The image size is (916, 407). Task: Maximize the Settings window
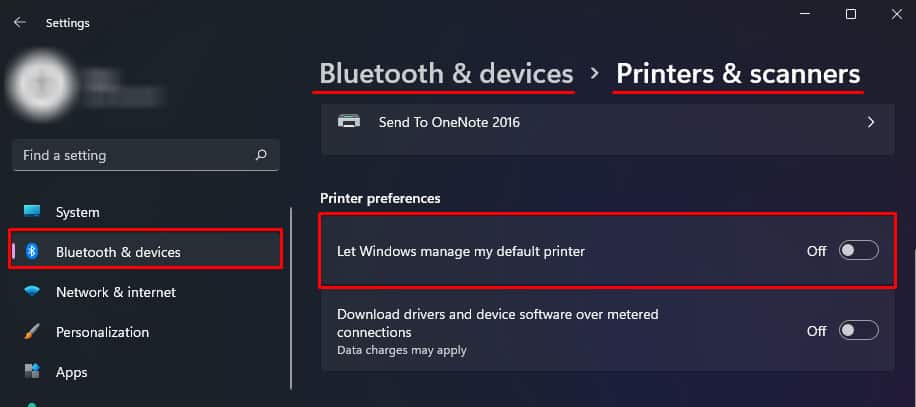point(851,15)
